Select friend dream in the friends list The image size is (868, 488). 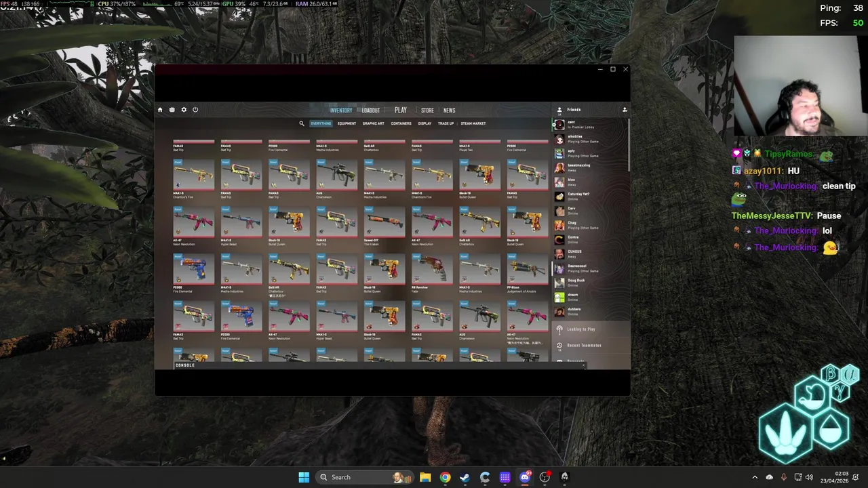[x=589, y=297]
